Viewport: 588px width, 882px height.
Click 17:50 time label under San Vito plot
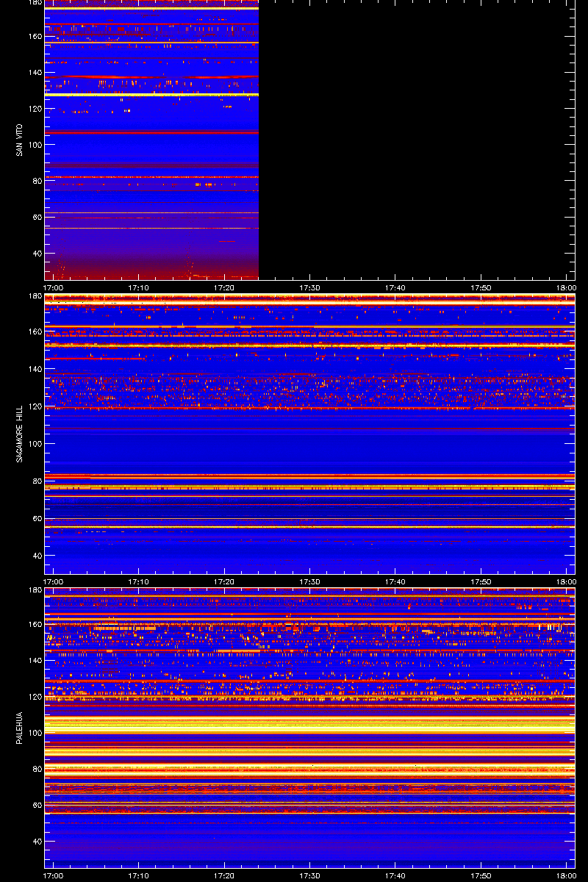[x=481, y=287]
